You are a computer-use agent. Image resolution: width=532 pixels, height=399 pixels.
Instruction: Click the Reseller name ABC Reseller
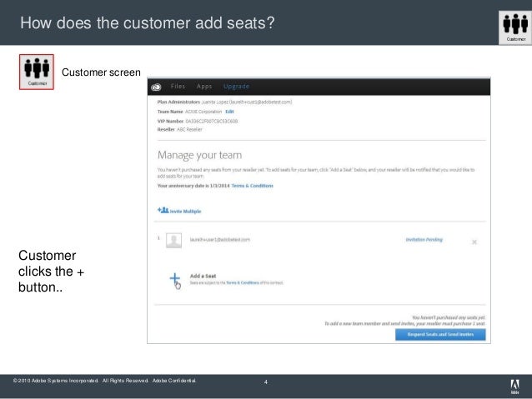coord(189,129)
